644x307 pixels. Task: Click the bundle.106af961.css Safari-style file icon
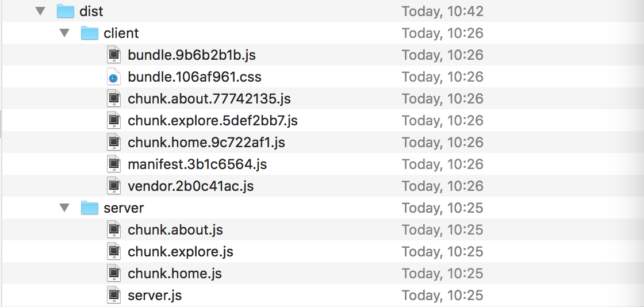[x=114, y=77]
